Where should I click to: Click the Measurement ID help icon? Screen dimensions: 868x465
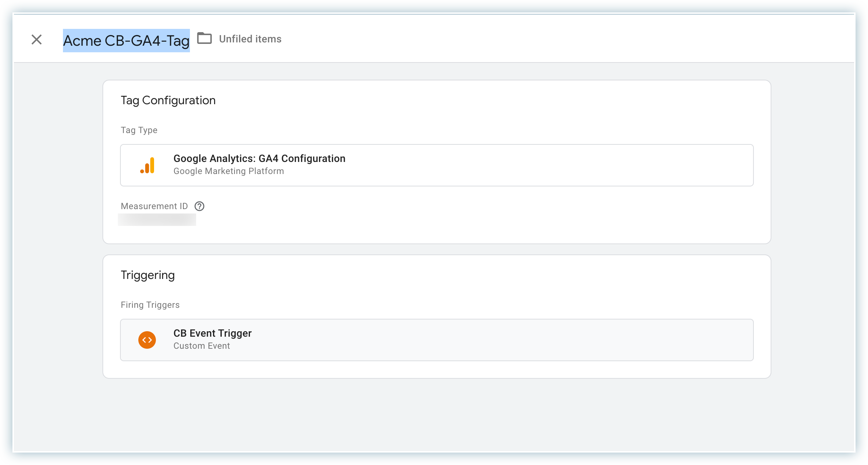(199, 206)
